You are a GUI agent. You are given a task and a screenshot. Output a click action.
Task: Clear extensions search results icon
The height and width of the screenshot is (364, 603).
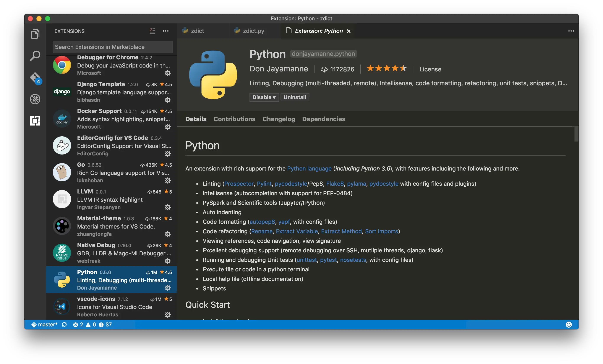tap(152, 31)
